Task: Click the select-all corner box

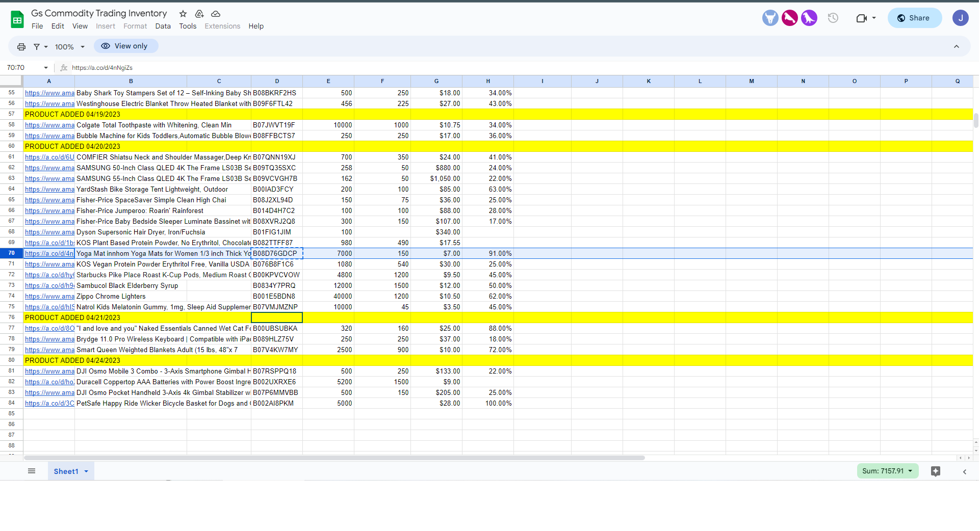Action: pyautogui.click(x=11, y=82)
